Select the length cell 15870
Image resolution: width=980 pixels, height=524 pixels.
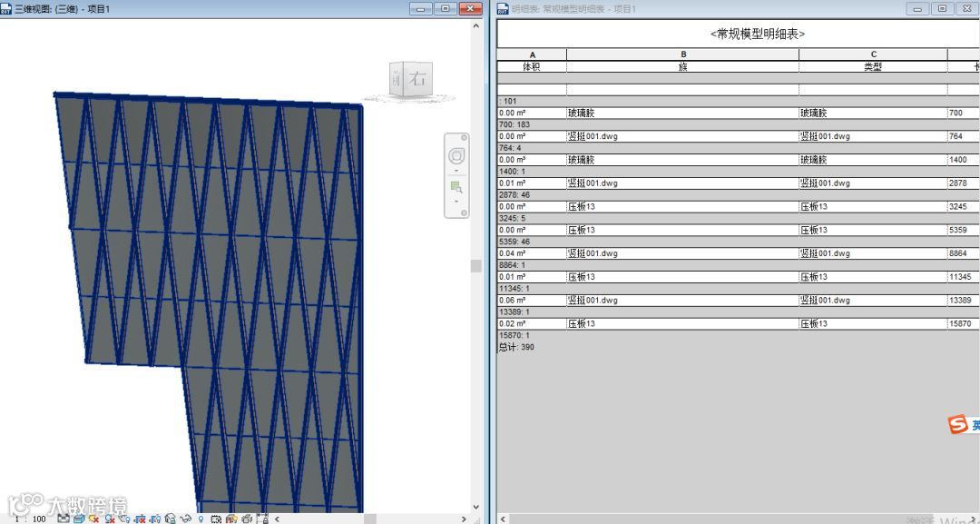pos(964,324)
